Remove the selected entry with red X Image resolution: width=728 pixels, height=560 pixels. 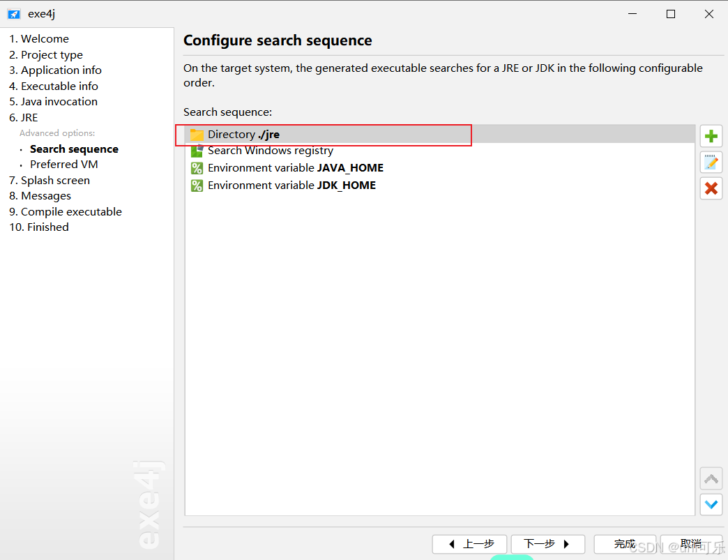(x=711, y=188)
